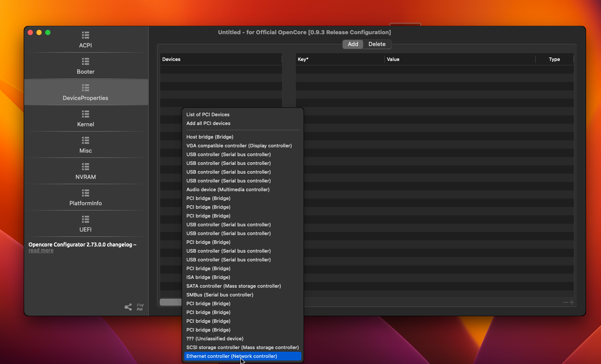Select SATA controller (Mass storage controller)
This screenshot has width=601, height=364.
click(233, 286)
